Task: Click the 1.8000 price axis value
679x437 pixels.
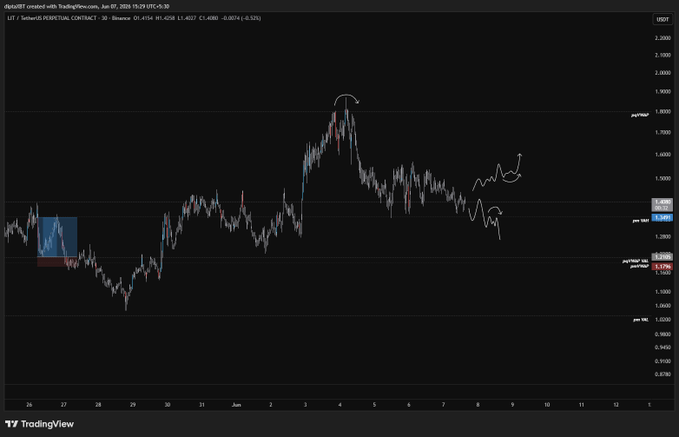Action: (x=663, y=112)
